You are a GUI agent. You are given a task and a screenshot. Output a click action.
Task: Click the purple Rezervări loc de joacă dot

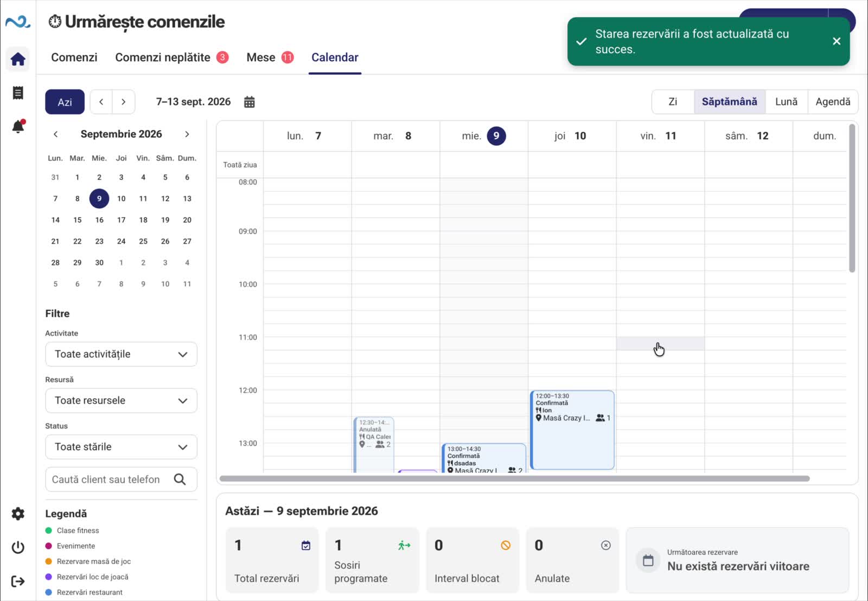[x=49, y=577]
